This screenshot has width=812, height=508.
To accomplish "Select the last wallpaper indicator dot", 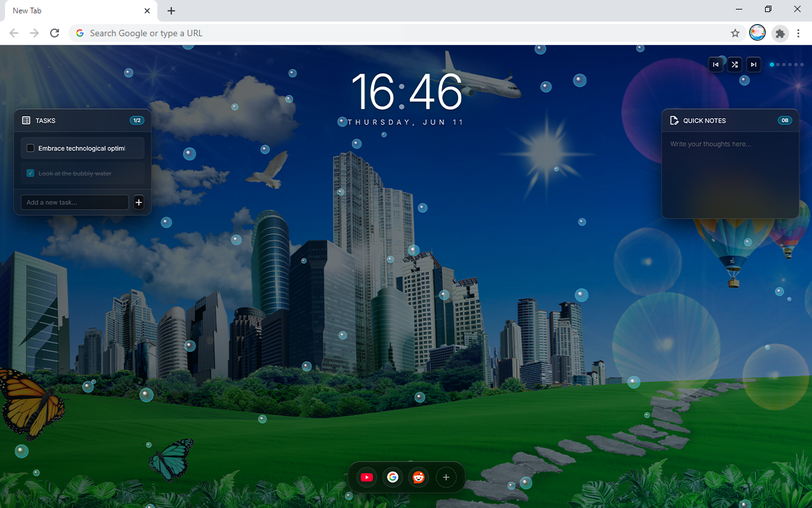I will click(x=802, y=64).
